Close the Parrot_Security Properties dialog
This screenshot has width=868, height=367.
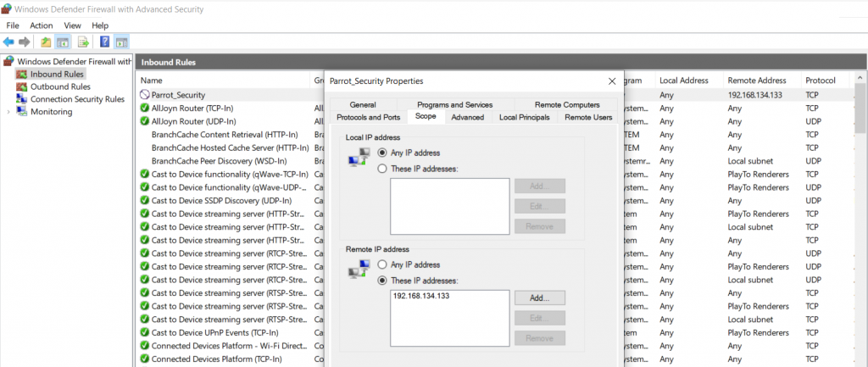click(x=612, y=81)
